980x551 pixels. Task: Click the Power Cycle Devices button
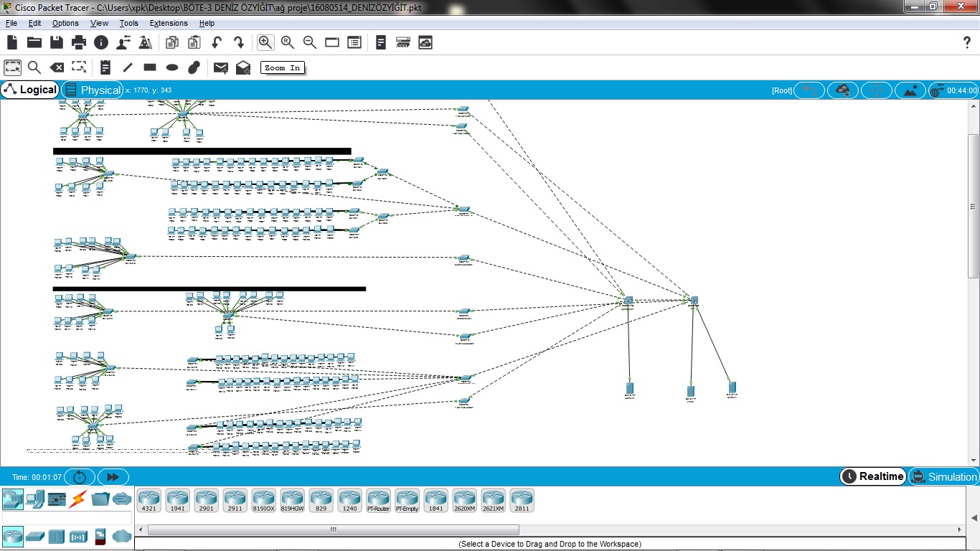tap(80, 477)
